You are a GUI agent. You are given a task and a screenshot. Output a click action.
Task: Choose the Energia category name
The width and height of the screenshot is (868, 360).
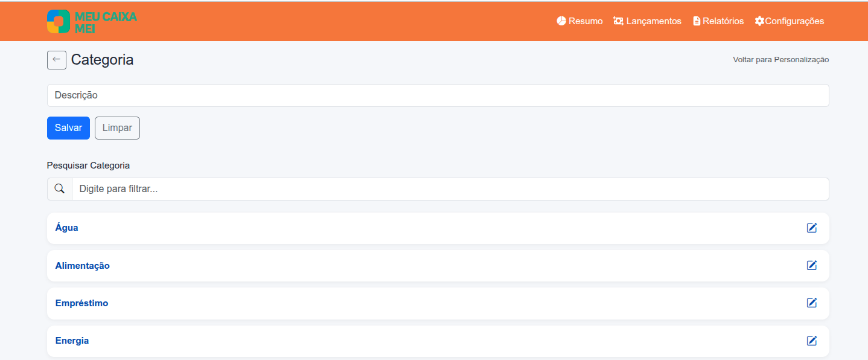(x=72, y=341)
